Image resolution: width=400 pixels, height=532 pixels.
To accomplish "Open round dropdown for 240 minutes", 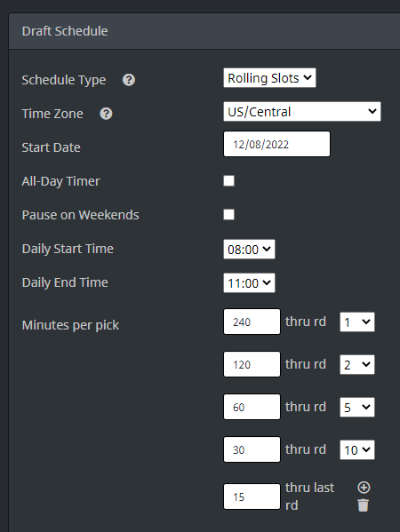I will coord(357,322).
